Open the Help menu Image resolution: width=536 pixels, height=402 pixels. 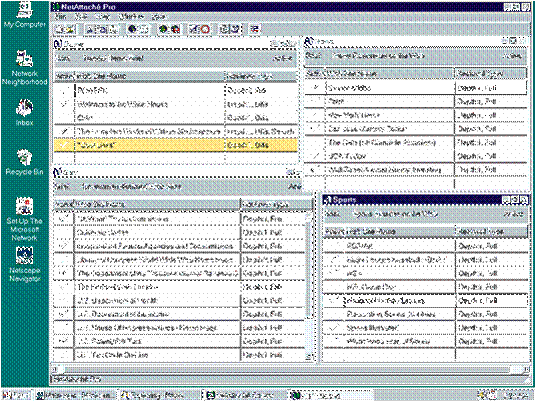159,16
